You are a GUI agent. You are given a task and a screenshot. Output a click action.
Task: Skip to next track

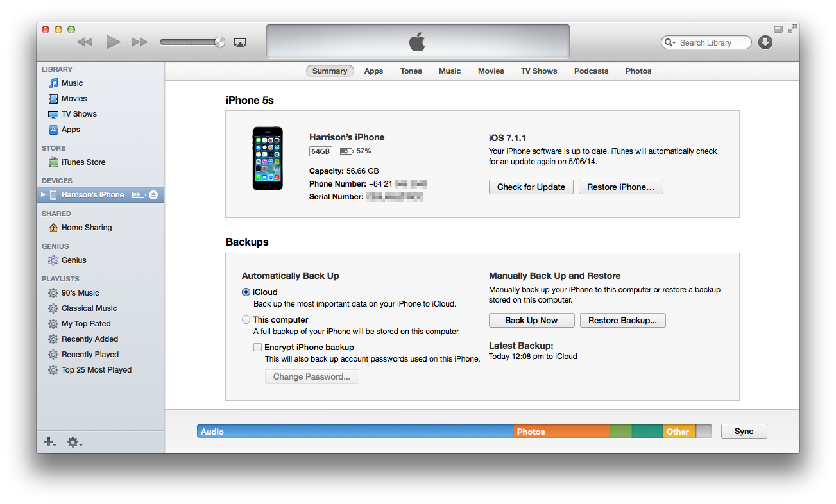tap(140, 42)
